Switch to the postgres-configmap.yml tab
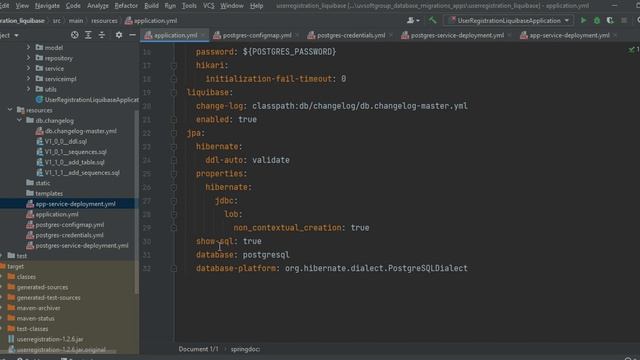Viewport: 640px width, 360px height. point(256,36)
